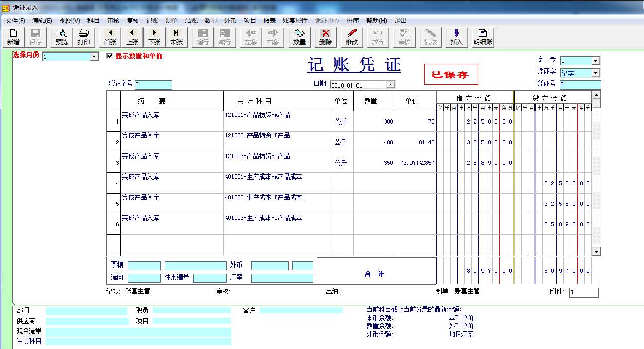This screenshot has width=644, height=349.
Task: Open the 审核 menu in menu bar
Action: point(113,21)
